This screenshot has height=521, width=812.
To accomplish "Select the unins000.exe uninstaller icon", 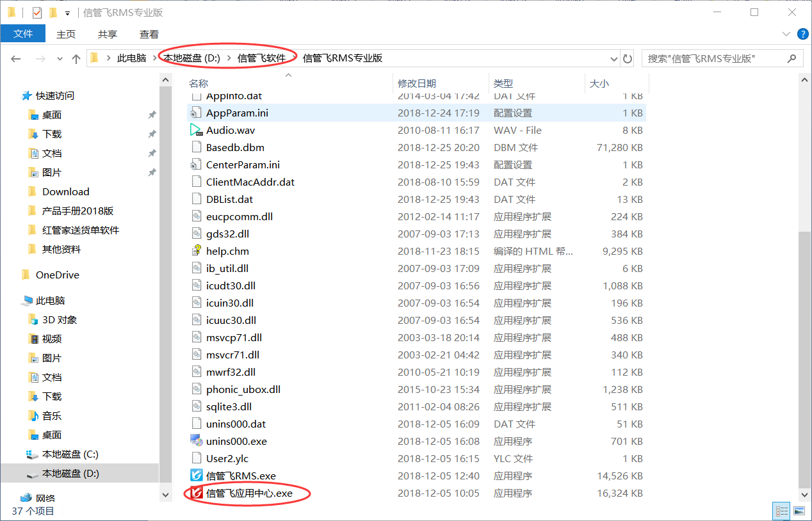I will pyautogui.click(x=196, y=441).
